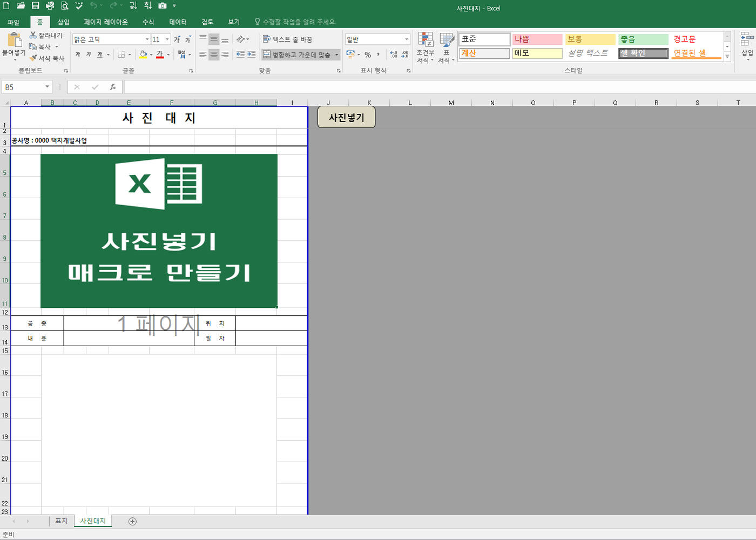Toggle wrap text 텍스트 줄 바꿈
This screenshot has width=756, height=540.
pyautogui.click(x=287, y=39)
